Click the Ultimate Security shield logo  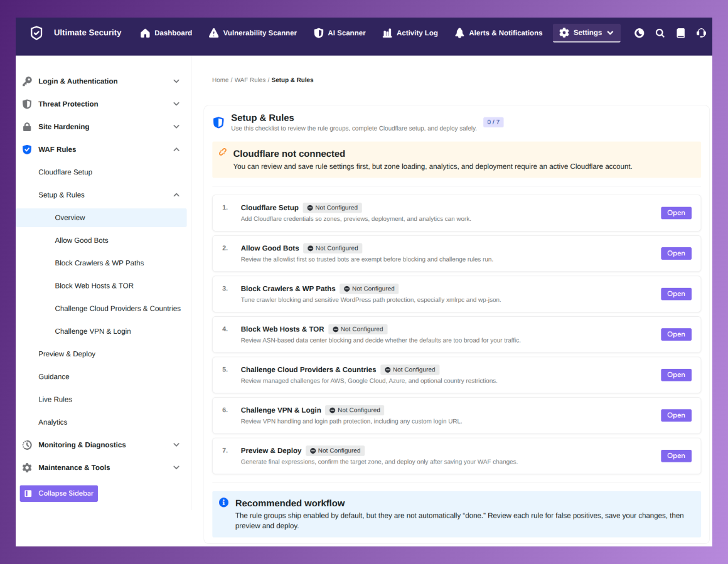[x=36, y=33]
